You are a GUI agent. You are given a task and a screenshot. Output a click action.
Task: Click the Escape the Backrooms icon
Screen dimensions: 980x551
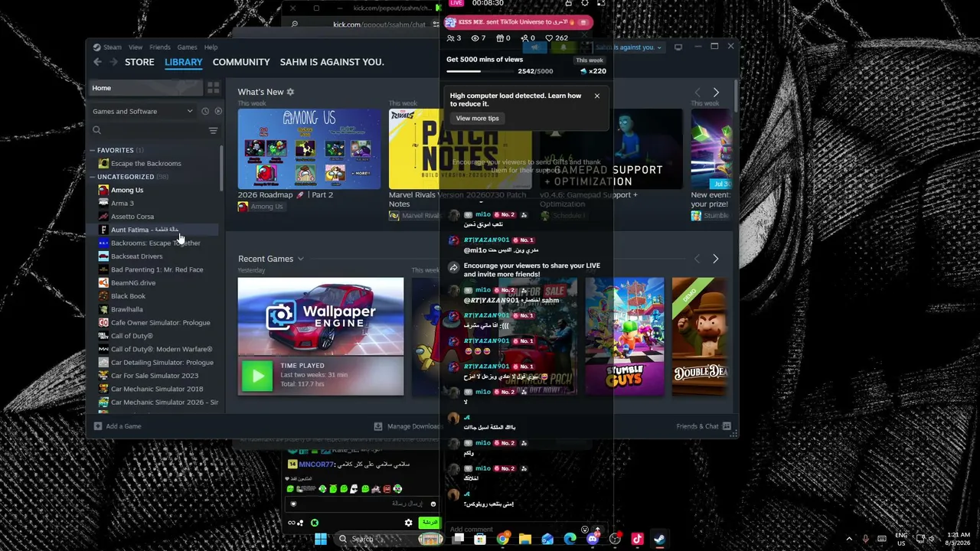click(x=103, y=163)
